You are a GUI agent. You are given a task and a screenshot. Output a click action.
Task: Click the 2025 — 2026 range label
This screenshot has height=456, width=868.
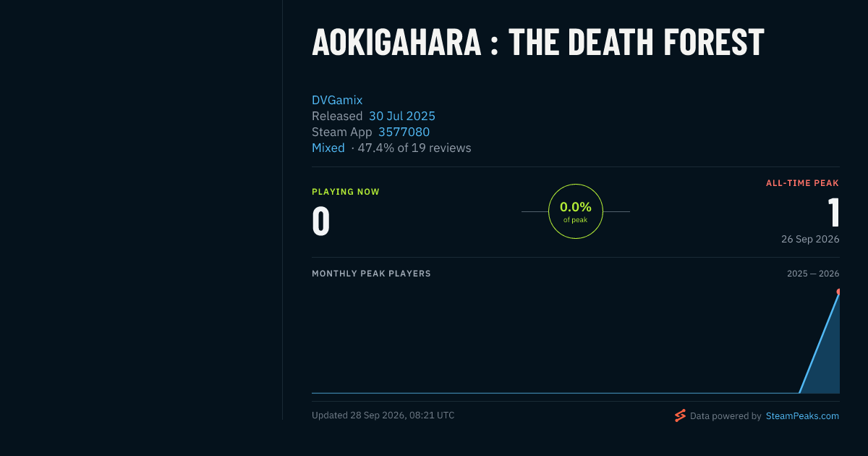pos(813,274)
